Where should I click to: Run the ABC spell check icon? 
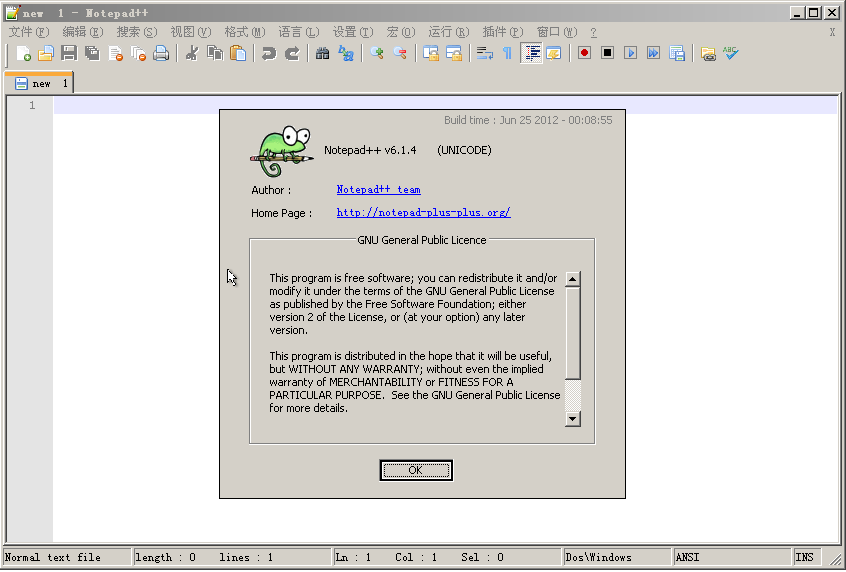731,53
